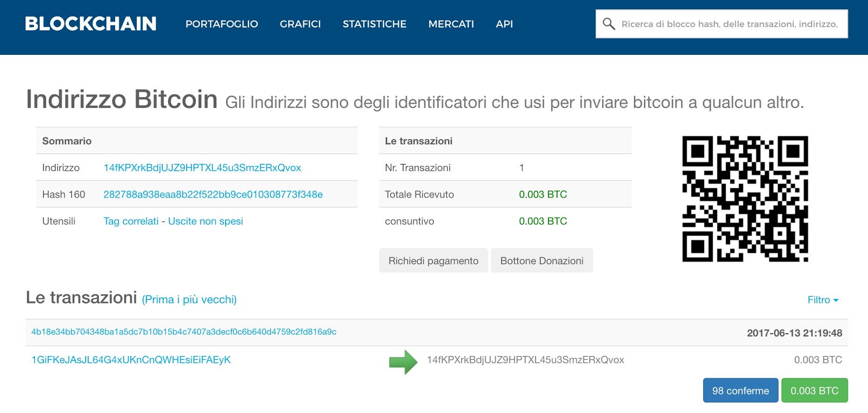Click the recipient address in the transaction row
The height and width of the screenshot is (413, 868).
[x=526, y=360]
